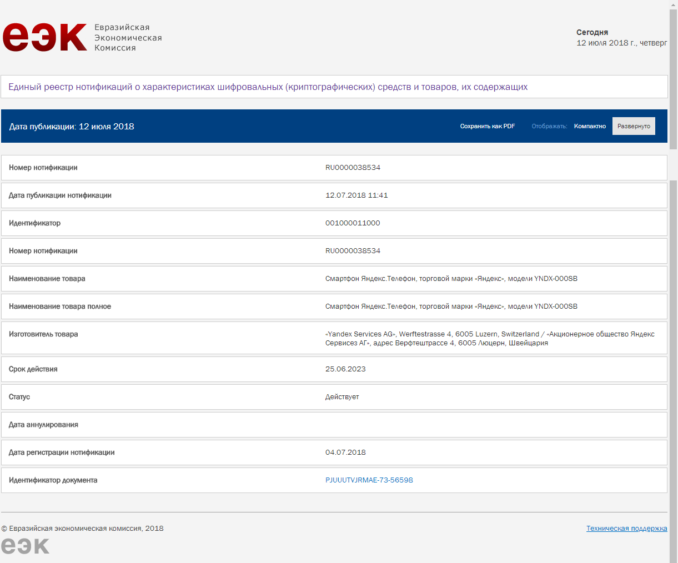Open the Техническая поддержка link
This screenshot has height=563, width=678.
pyautogui.click(x=627, y=528)
